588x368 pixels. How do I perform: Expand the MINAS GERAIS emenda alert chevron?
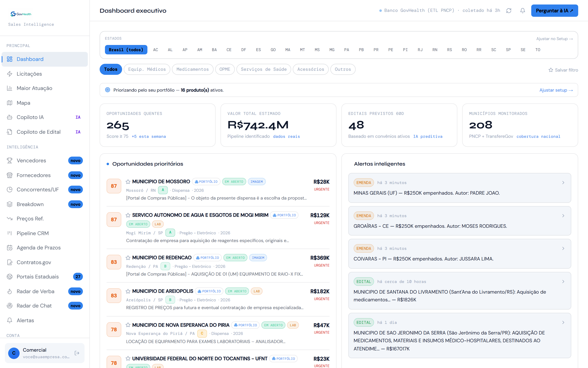click(x=563, y=183)
